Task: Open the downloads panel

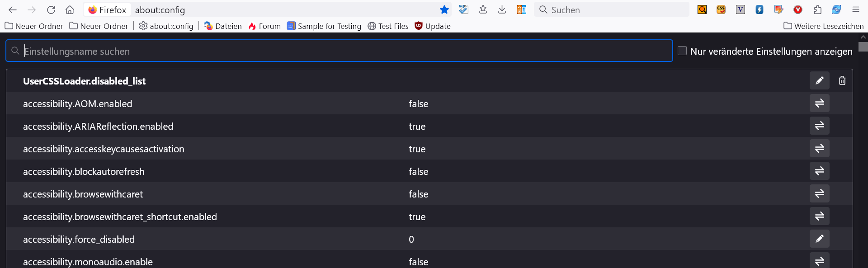Action: tap(502, 10)
